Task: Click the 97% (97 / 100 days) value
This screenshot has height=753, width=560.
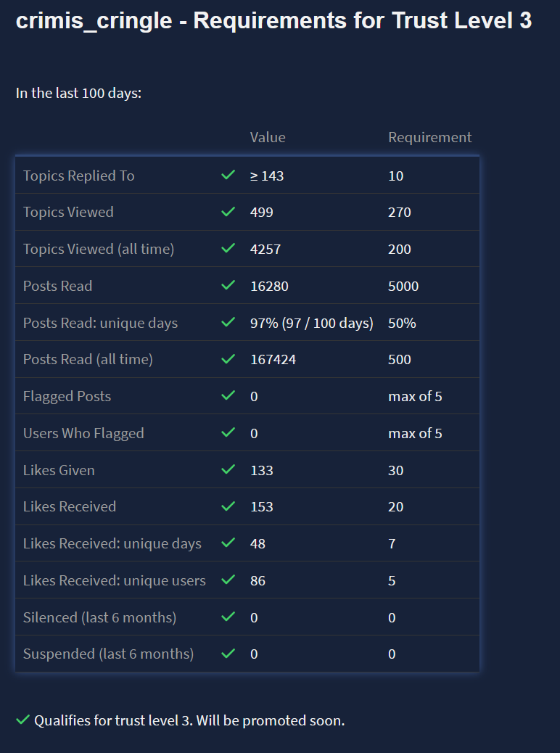Action: click(311, 323)
